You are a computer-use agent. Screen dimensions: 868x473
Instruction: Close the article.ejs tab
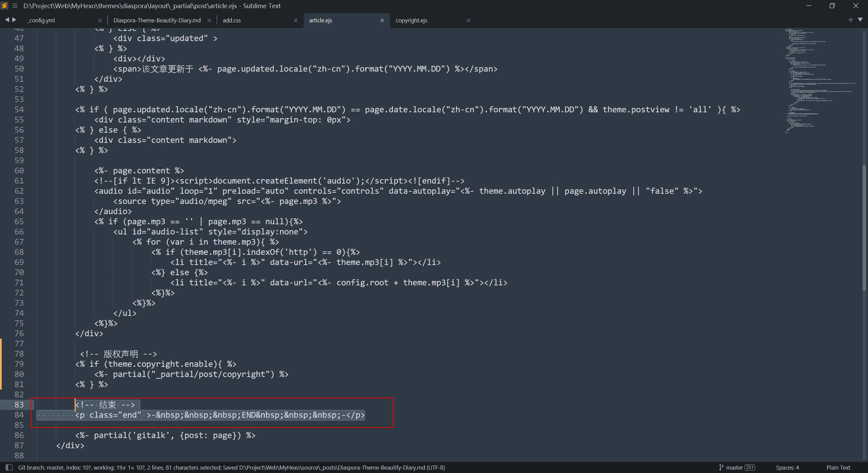click(382, 20)
